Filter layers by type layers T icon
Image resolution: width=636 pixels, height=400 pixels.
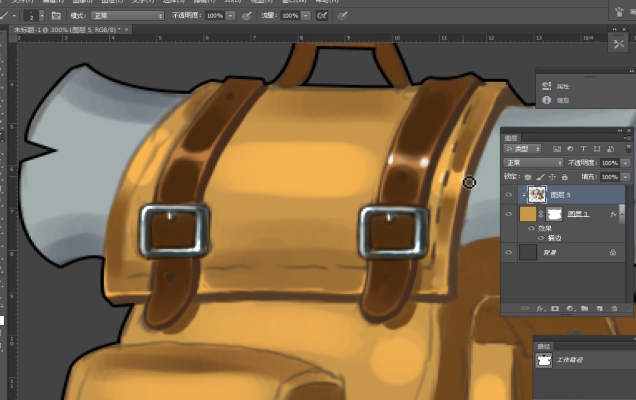tap(583, 149)
